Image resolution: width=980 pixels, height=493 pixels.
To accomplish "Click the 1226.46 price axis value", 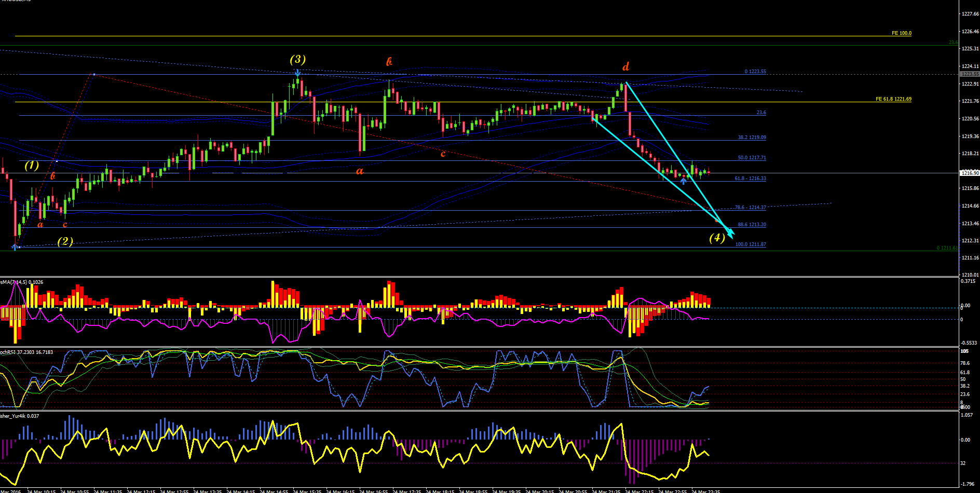I will click(970, 32).
